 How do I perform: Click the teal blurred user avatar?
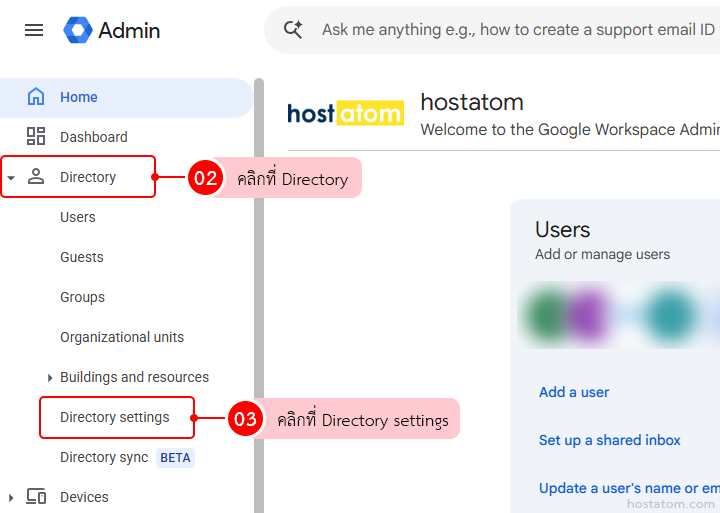click(671, 316)
